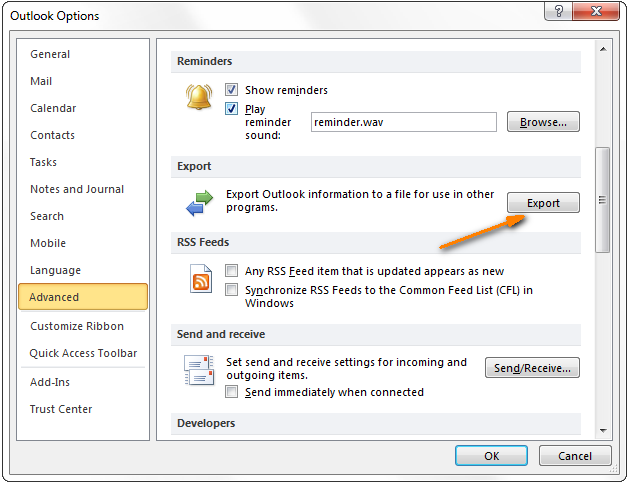Screen dimensions: 629x485
Task: Open help with the question mark button
Action: [558, 11]
